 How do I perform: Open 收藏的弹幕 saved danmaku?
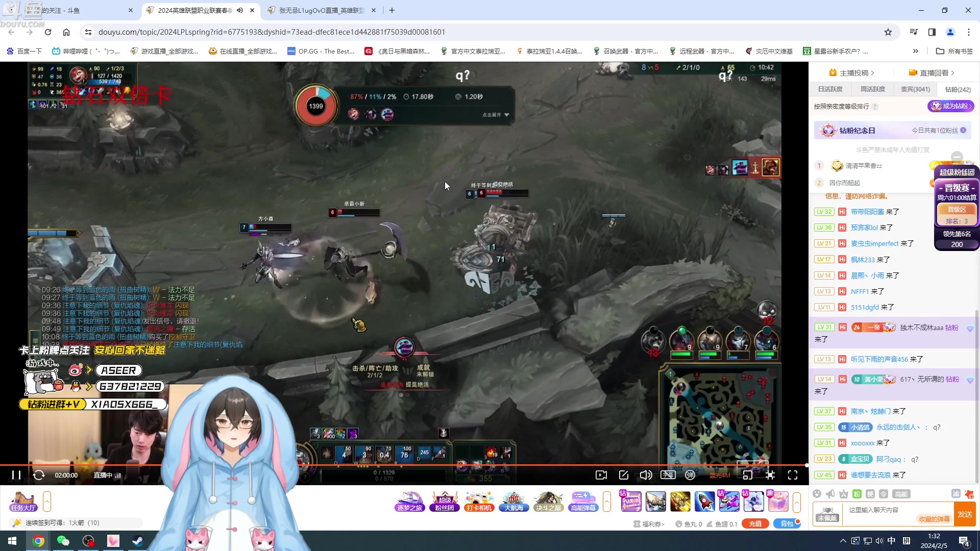(935, 519)
